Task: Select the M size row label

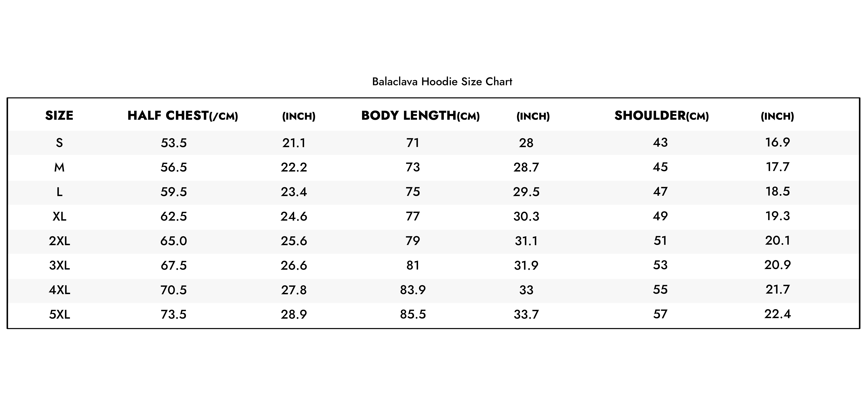Action: [x=59, y=167]
